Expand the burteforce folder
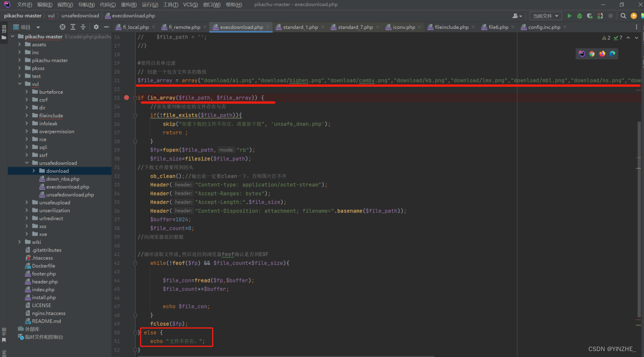Screen dimensions: 644x357 click(x=27, y=92)
